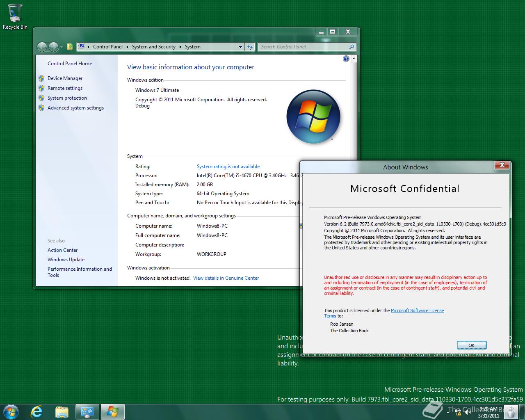Open Device Manager link
This screenshot has width=525, height=420.
click(65, 78)
